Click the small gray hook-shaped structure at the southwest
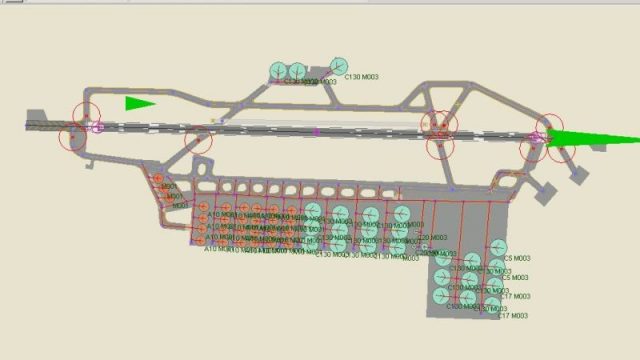This screenshot has width=640, height=360. pyautogui.click(x=90, y=164)
